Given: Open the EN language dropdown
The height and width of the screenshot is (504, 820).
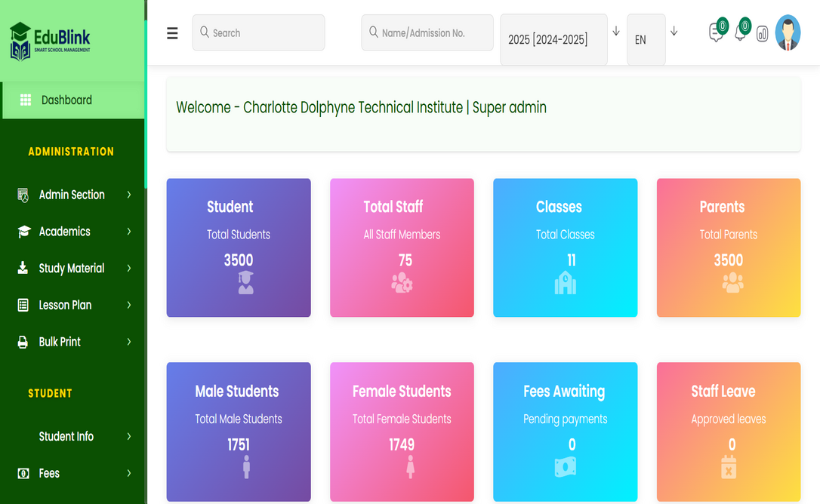Looking at the screenshot, I should click(646, 40).
